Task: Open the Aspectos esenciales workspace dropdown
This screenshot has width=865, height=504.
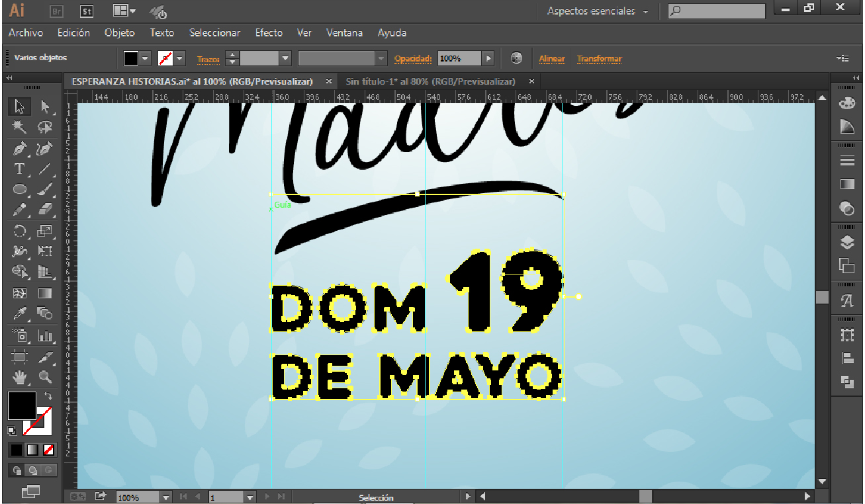Action: click(598, 11)
